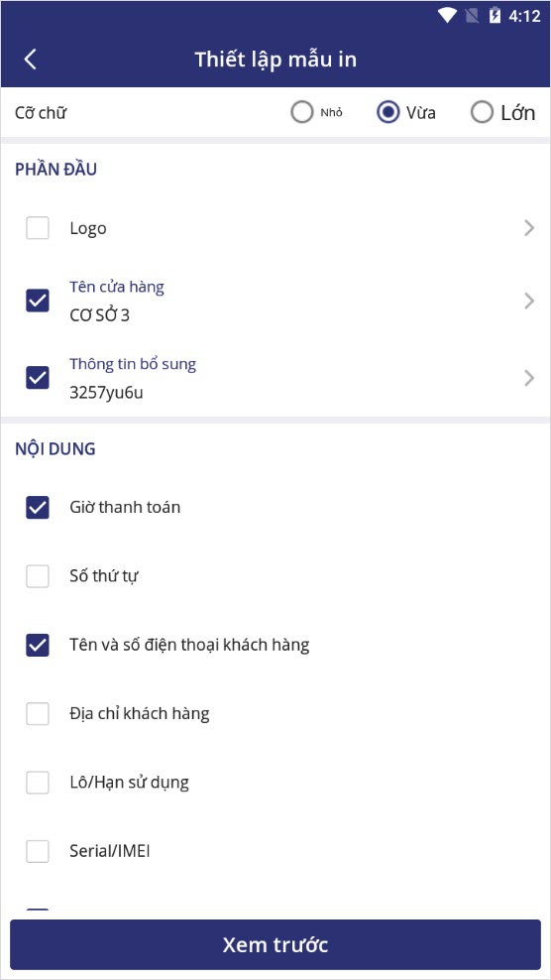Enable the Logo checkbox
The image size is (551, 980).
click(38, 228)
